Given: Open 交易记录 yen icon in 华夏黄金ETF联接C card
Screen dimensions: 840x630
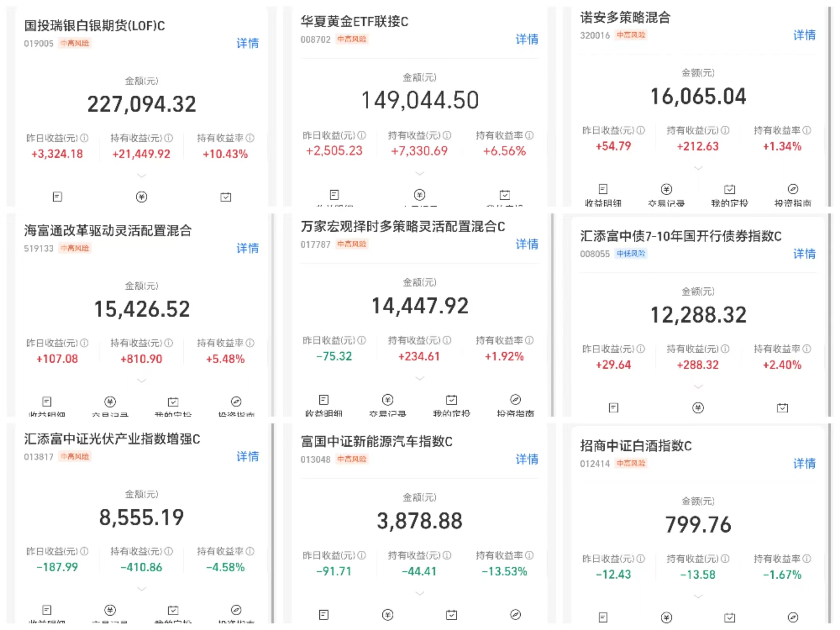Looking at the screenshot, I should click(x=419, y=194).
